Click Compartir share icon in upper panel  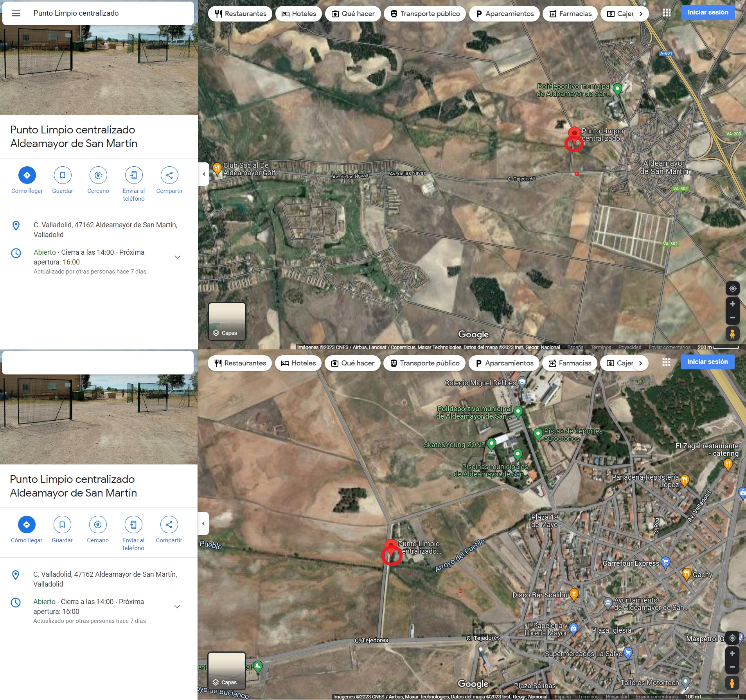point(169,175)
